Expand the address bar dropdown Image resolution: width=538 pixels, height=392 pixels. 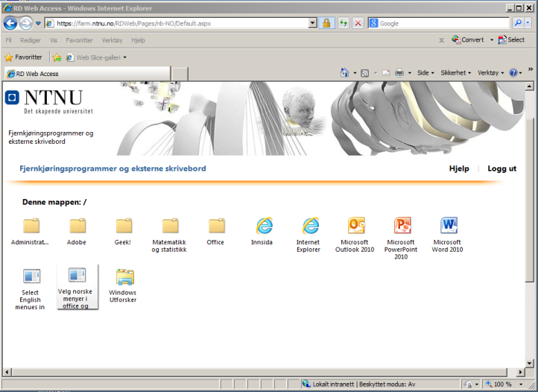click(312, 23)
